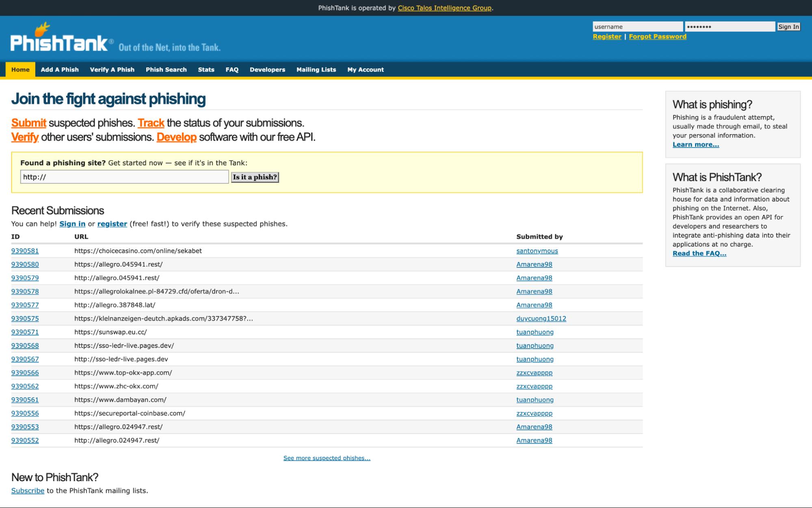Open Read the FAQ link
The width and height of the screenshot is (812, 508).
[699, 253]
